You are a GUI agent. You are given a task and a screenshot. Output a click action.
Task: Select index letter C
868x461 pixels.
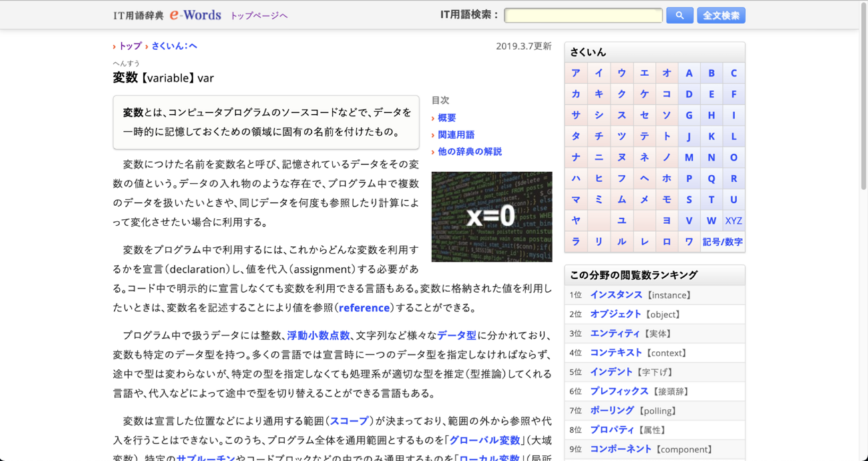[734, 73]
